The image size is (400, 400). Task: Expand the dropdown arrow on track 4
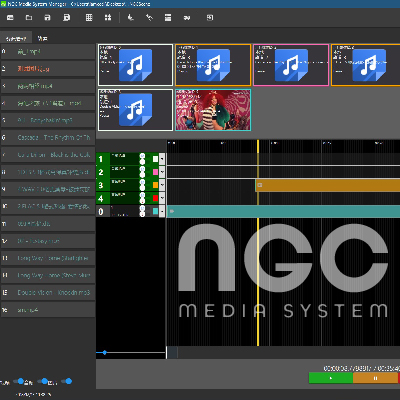click(162, 198)
